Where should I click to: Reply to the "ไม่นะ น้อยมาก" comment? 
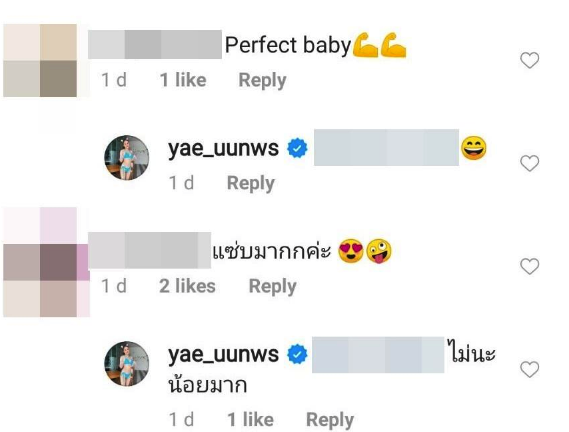click(x=330, y=420)
